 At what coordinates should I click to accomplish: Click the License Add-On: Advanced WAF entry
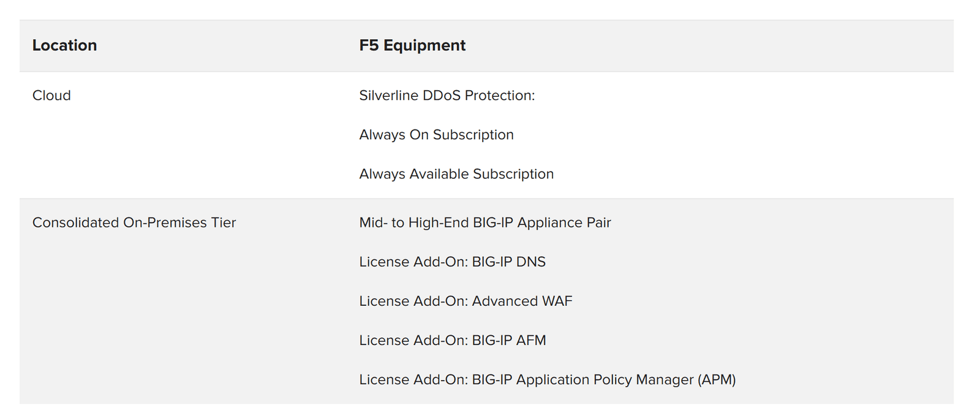click(x=466, y=301)
